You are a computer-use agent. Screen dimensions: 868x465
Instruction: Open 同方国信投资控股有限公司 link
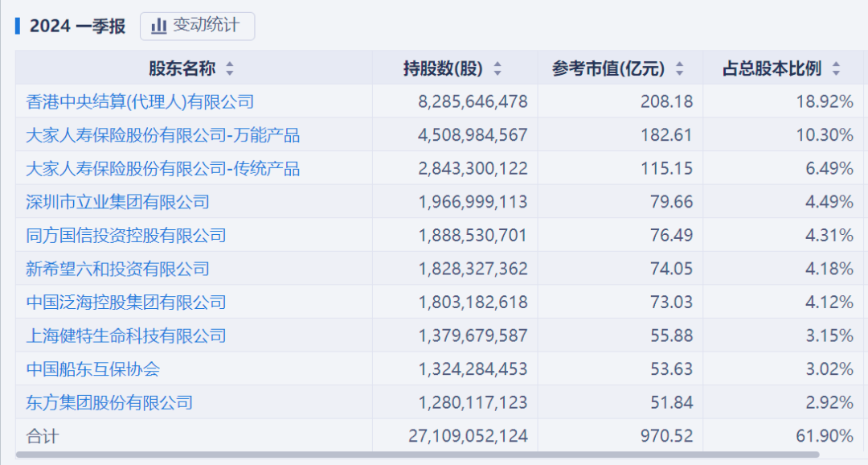126,236
